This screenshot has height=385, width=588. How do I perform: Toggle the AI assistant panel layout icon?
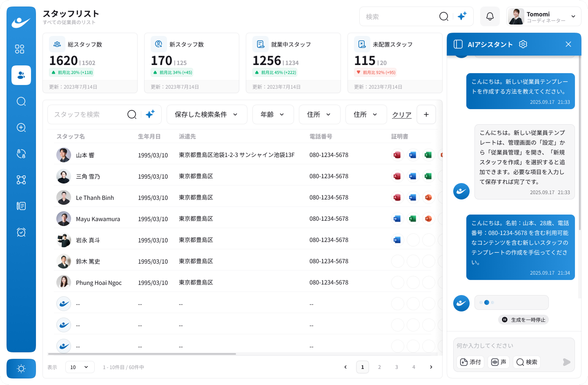click(x=458, y=44)
